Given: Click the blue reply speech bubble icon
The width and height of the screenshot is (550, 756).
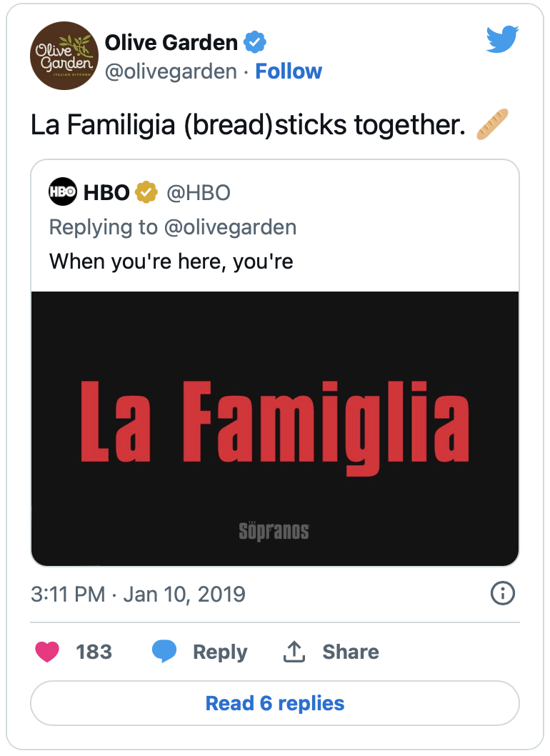Looking at the screenshot, I should [x=164, y=652].
